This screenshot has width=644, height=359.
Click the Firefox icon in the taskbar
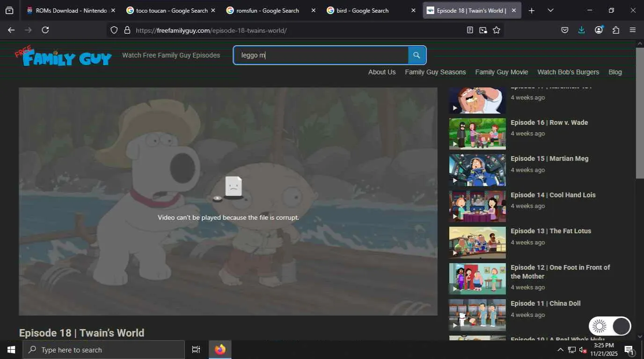(x=220, y=350)
